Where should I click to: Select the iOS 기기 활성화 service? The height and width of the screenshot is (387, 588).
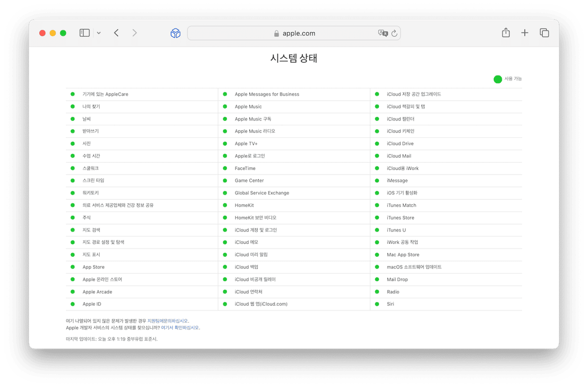click(446, 193)
